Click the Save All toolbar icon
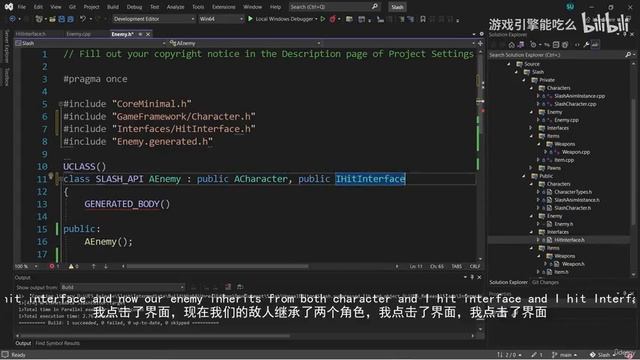The width and height of the screenshot is (640, 360). [70, 19]
